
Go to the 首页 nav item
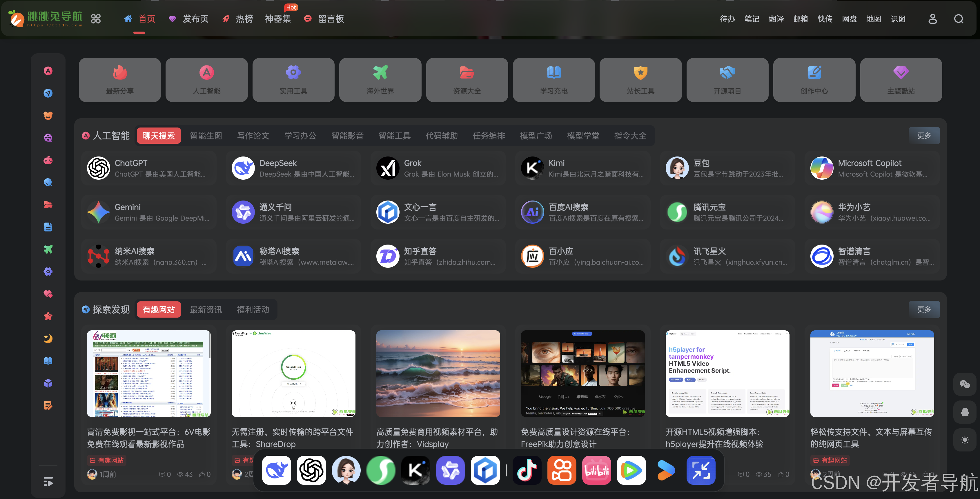click(140, 19)
